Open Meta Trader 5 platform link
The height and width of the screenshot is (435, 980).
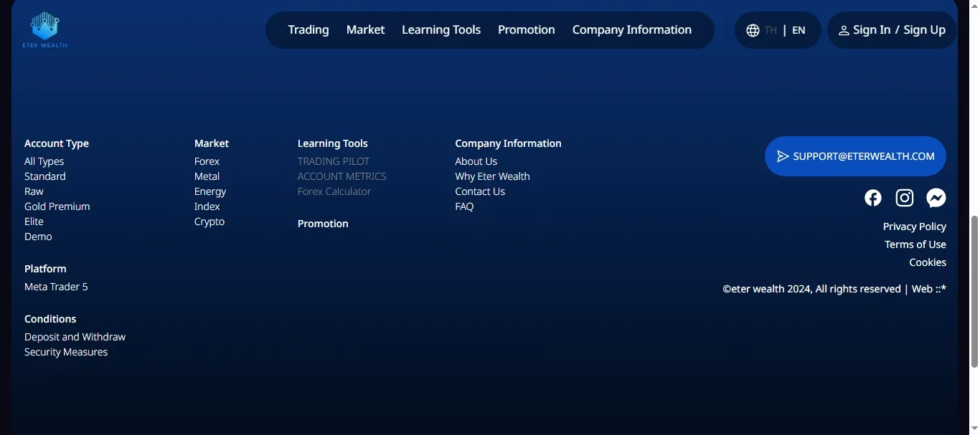pyautogui.click(x=56, y=287)
